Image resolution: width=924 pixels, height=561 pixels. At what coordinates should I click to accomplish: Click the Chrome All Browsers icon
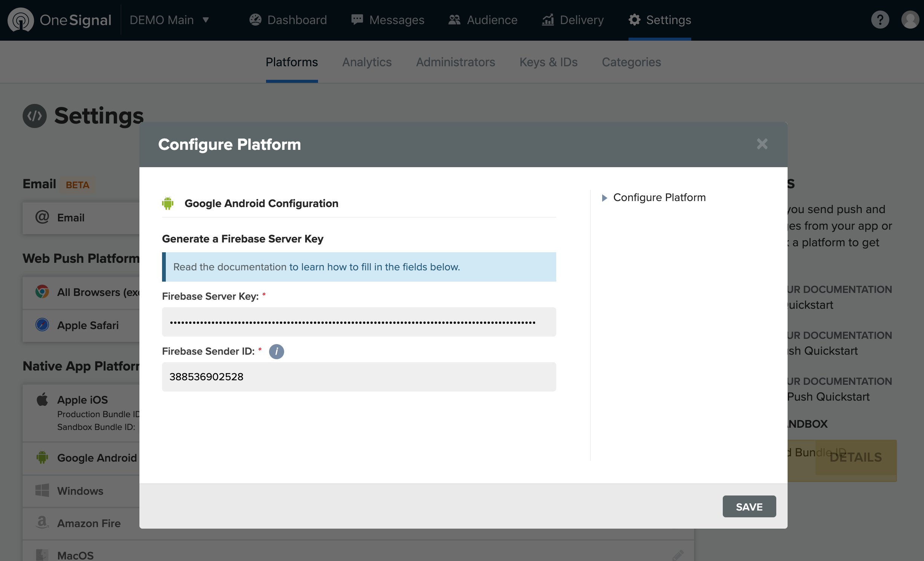point(42,292)
